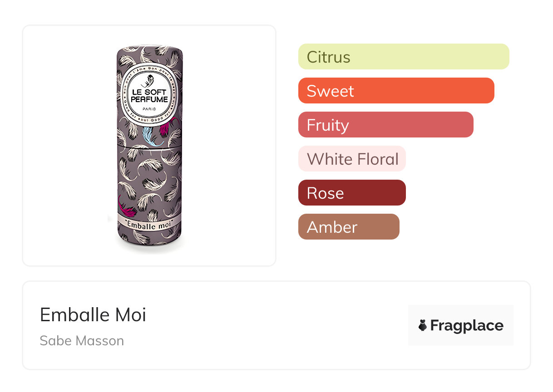This screenshot has height=392, width=553.
Task: Click the Amber accord bar
Action: pyautogui.click(x=349, y=227)
